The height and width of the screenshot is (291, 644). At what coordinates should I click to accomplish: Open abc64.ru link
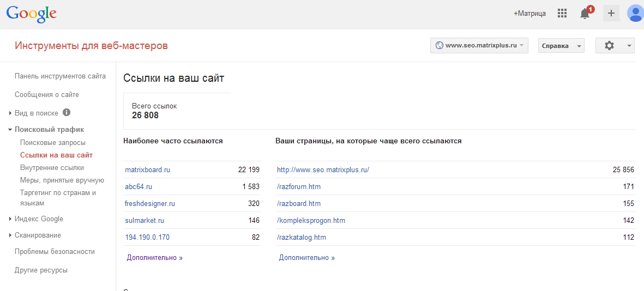pos(139,187)
